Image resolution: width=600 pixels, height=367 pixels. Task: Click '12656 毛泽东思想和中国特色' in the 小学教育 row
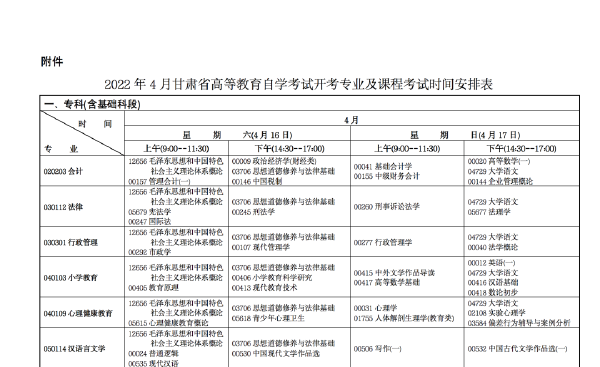176,268
